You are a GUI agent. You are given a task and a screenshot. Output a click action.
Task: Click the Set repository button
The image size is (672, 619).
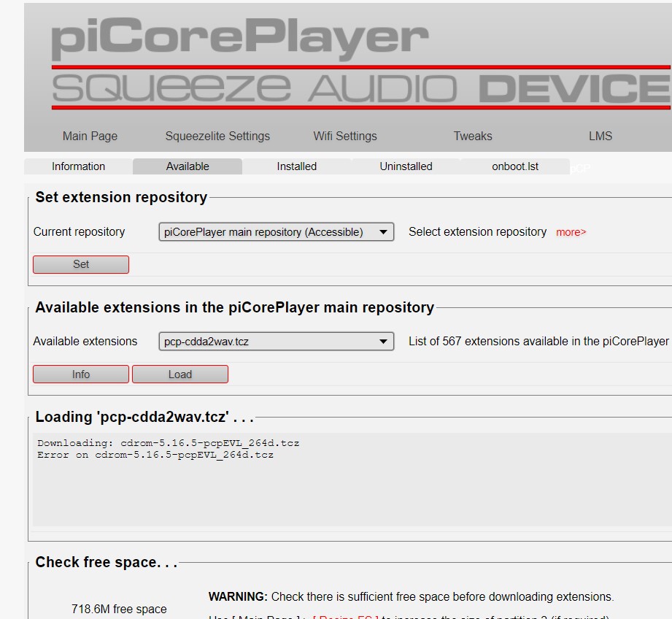point(81,264)
